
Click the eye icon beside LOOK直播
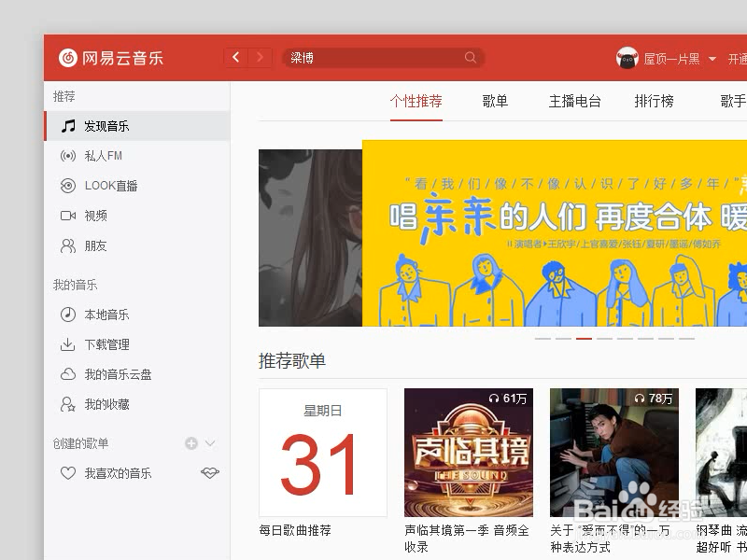[68, 186]
